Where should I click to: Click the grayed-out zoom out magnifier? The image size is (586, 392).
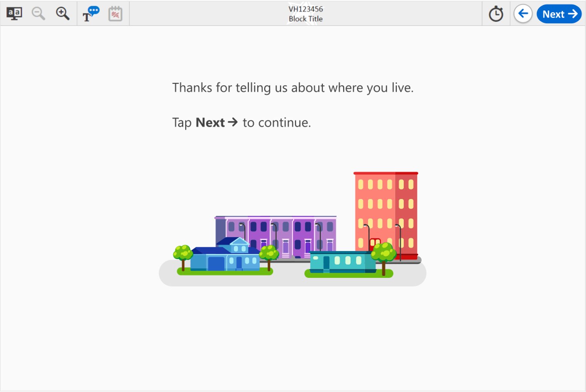38,14
